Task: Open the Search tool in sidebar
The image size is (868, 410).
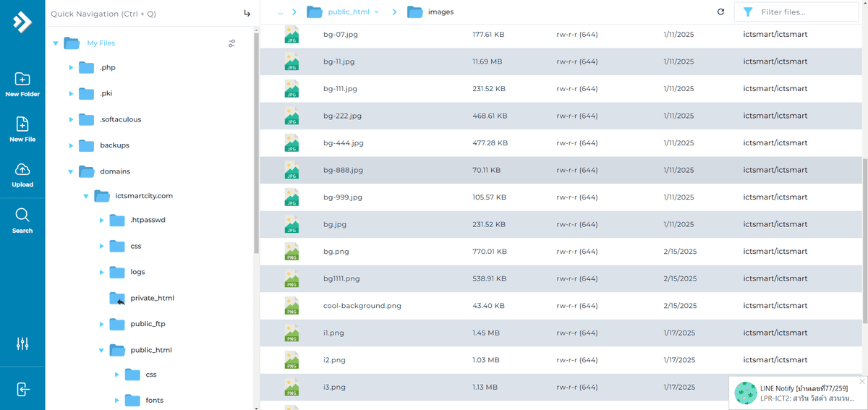Action: point(22,221)
